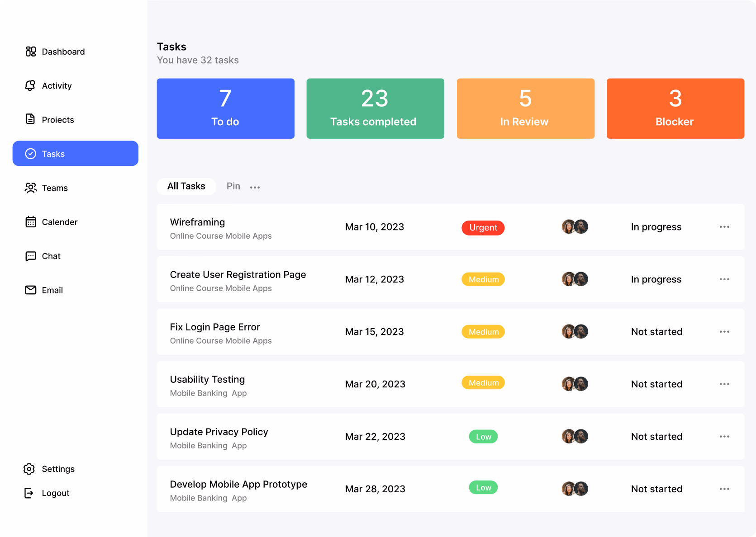Click the red Urgent priority badge

point(483,228)
